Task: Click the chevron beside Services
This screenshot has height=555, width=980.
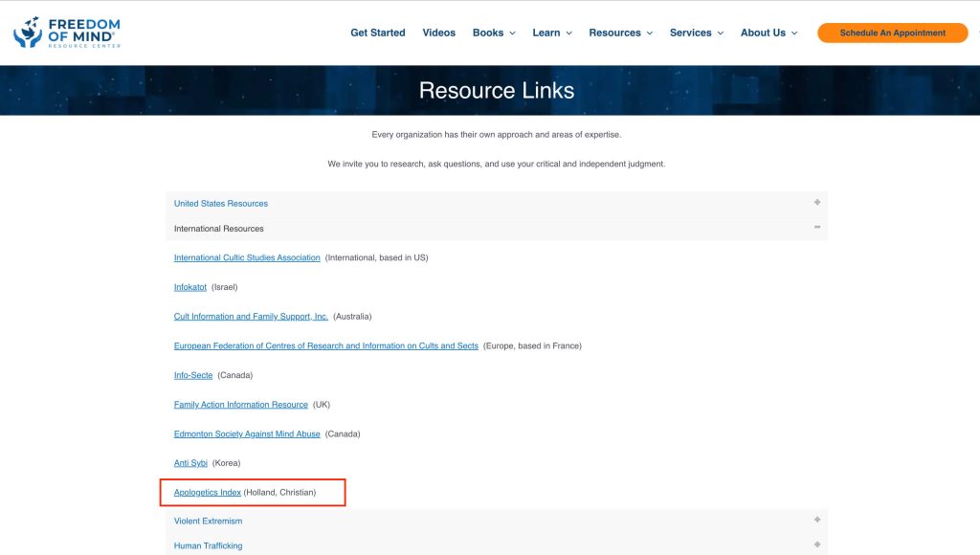Action: click(721, 33)
